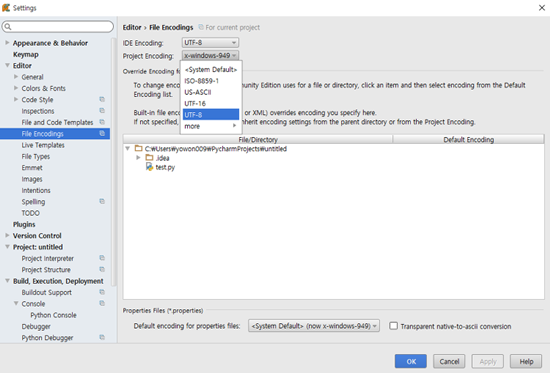The height and width of the screenshot is (373, 550).
Task: Open the IDE Encoding dropdown
Action: [210, 42]
